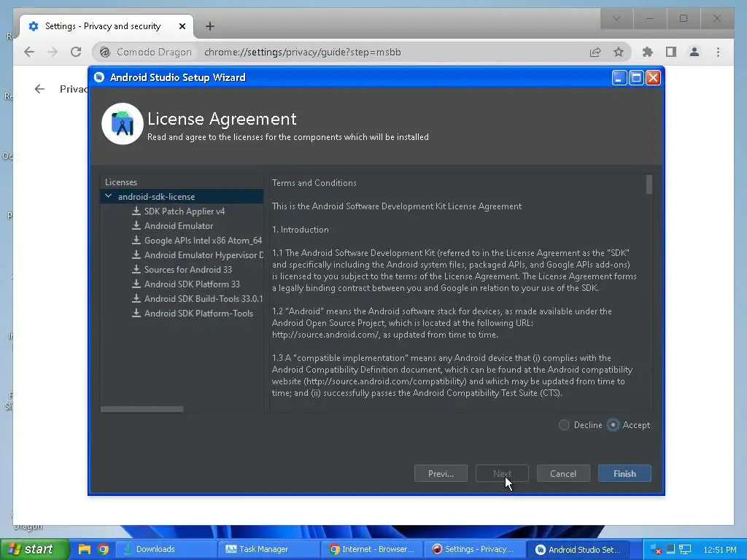Click the Previous button in wizard
The image size is (747, 560).
click(441, 473)
